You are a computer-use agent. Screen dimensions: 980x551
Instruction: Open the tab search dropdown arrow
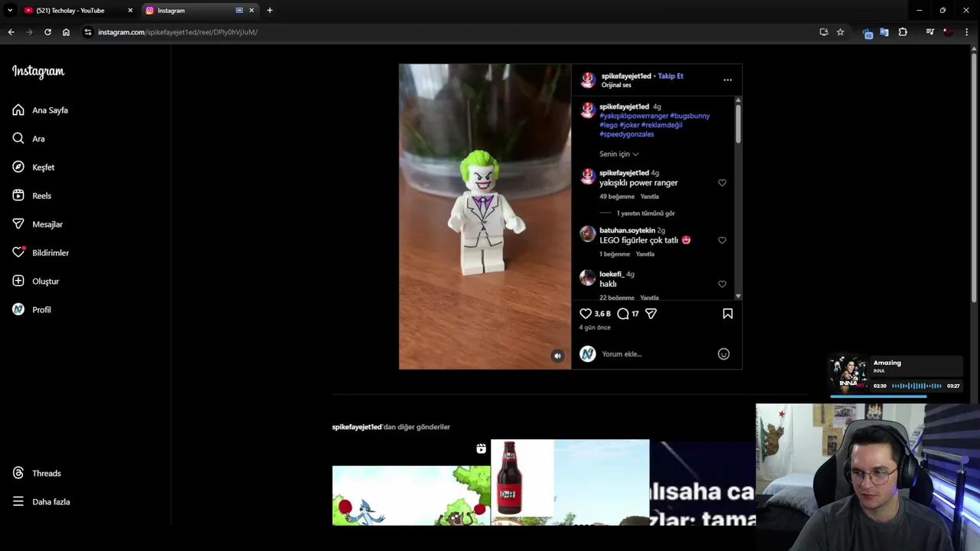(10, 11)
